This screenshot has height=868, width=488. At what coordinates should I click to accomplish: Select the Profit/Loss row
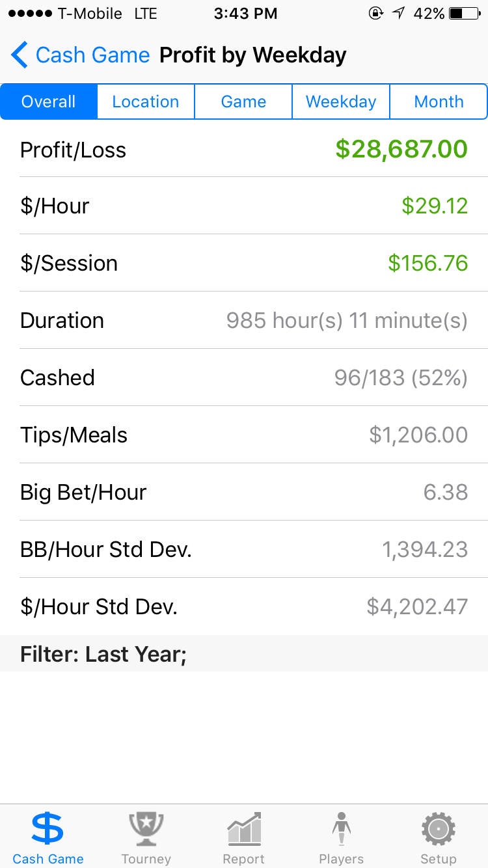[x=244, y=149]
